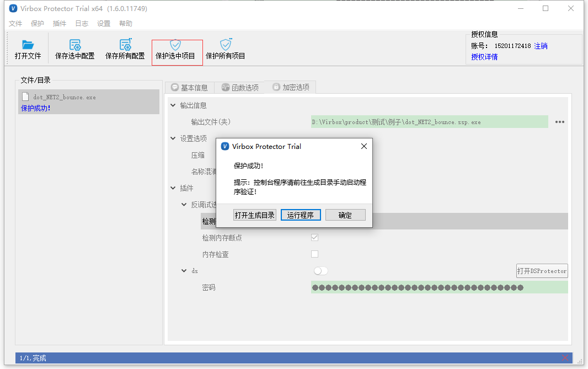588x369 pixels.
Task: Click the red X in the status bar
Action: click(565, 358)
